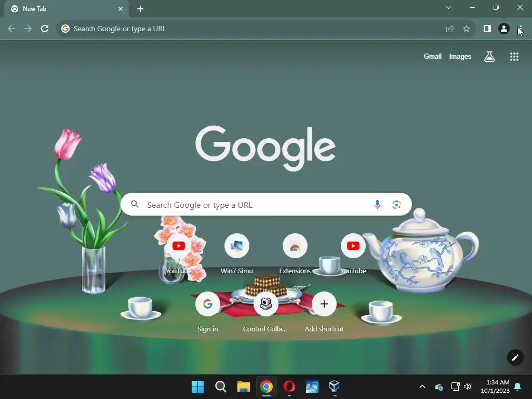532x399 pixels.
Task: Expand the tab search chevron
Action: pos(448,7)
